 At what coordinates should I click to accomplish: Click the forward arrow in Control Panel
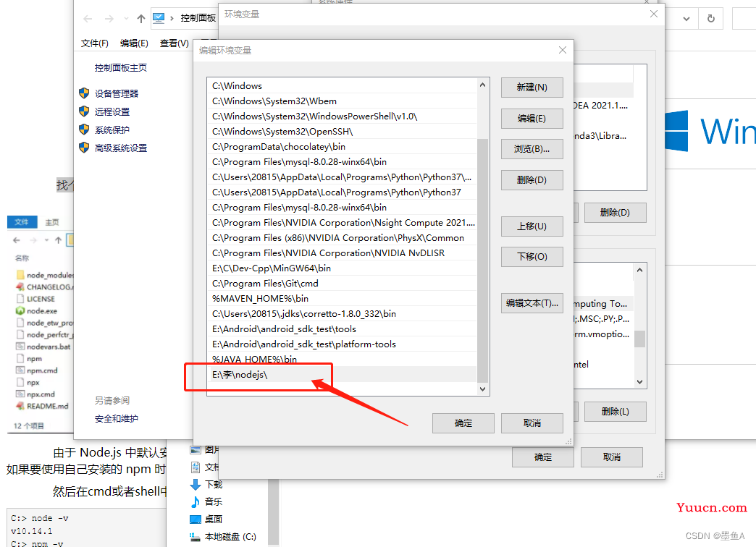[109, 19]
